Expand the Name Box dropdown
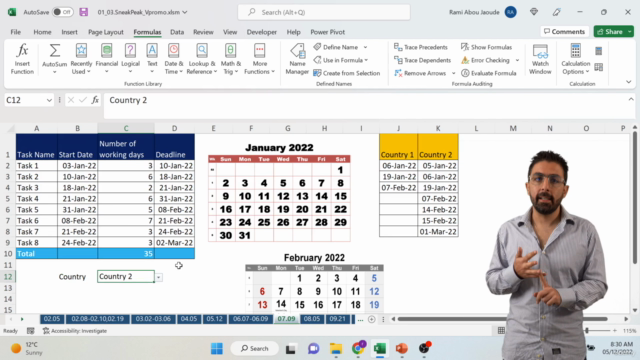 click(49, 100)
